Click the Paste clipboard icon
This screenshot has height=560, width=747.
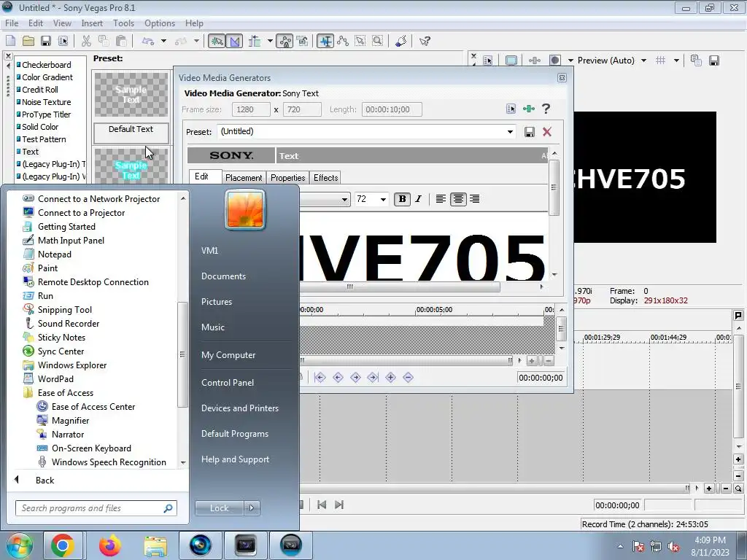(x=122, y=41)
